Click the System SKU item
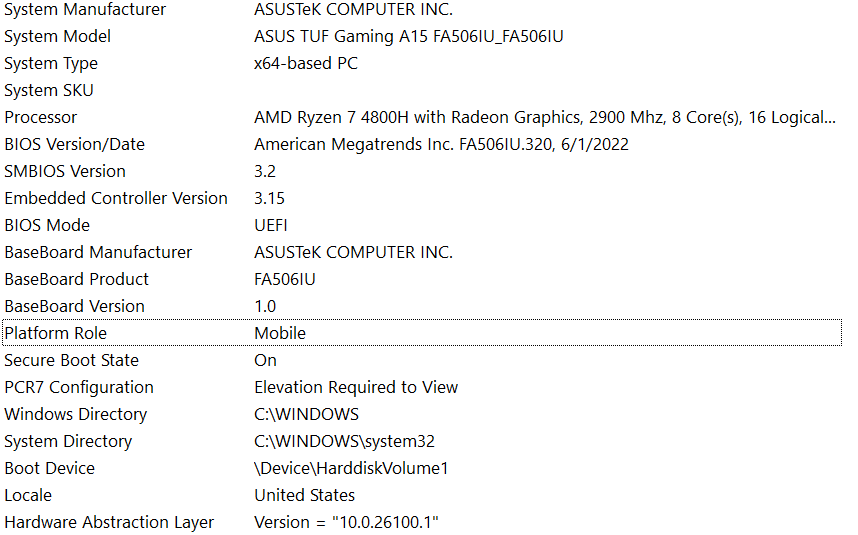The image size is (858, 535). [x=48, y=91]
